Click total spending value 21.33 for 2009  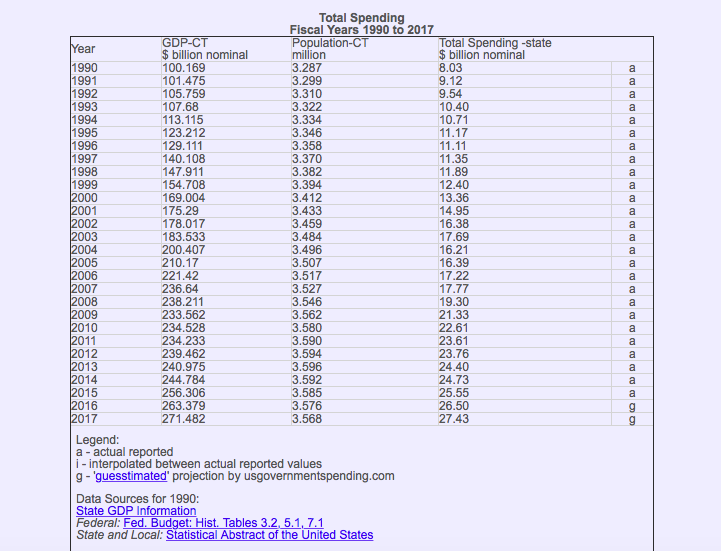tap(454, 315)
